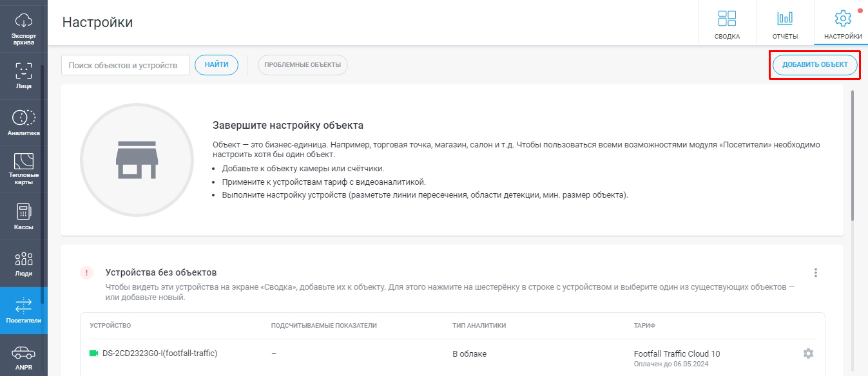Screen dimensions: 868x376
Task: Click the green camera icon of DS-2CD2323G0-I
Action: pos(93,353)
